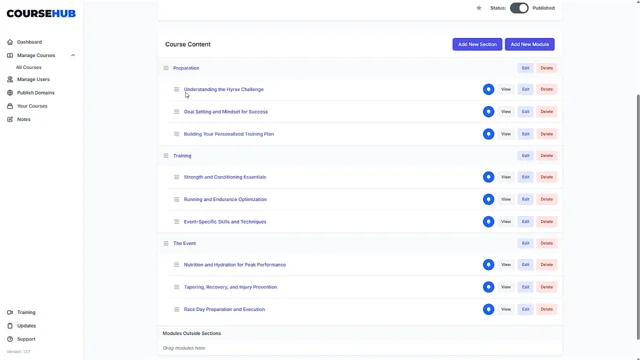
Task: Click blue circle icon for Nutrition and Hydration module
Action: point(488,265)
